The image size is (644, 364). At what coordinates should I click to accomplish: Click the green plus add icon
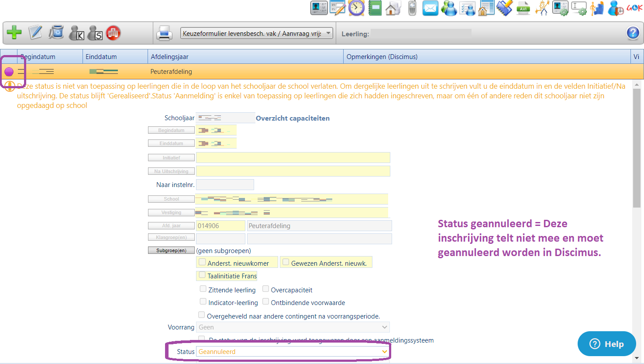[x=14, y=33]
